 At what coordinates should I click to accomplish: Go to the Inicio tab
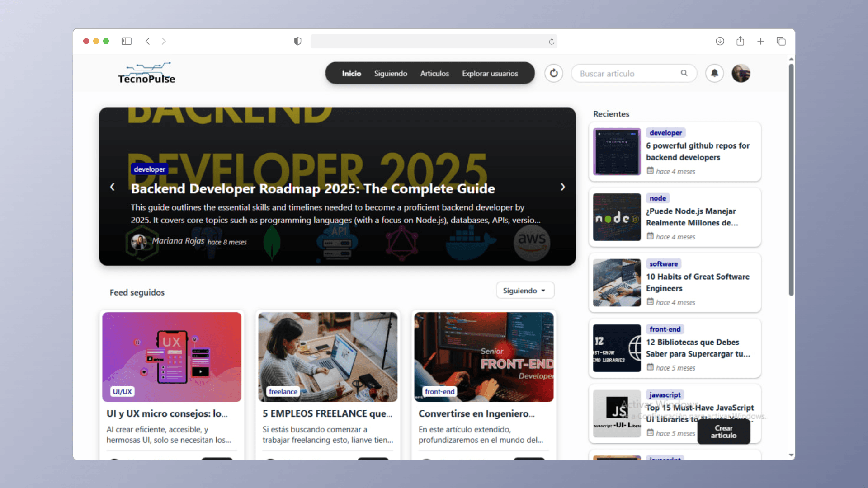(351, 73)
